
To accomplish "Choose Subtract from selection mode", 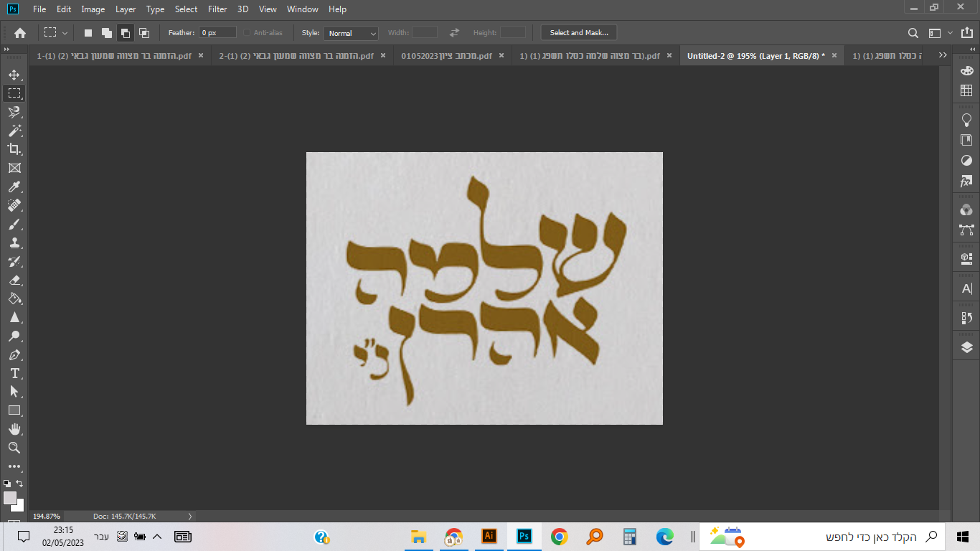I will point(125,33).
